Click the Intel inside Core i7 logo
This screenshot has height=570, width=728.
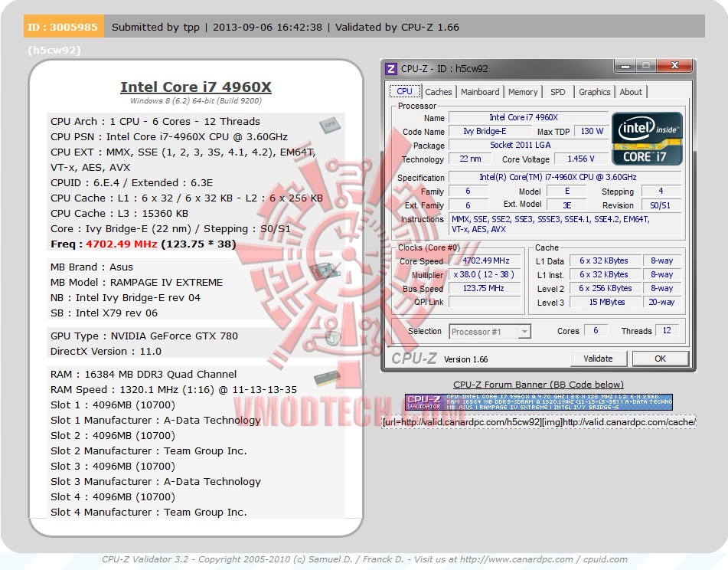pyautogui.click(x=647, y=139)
